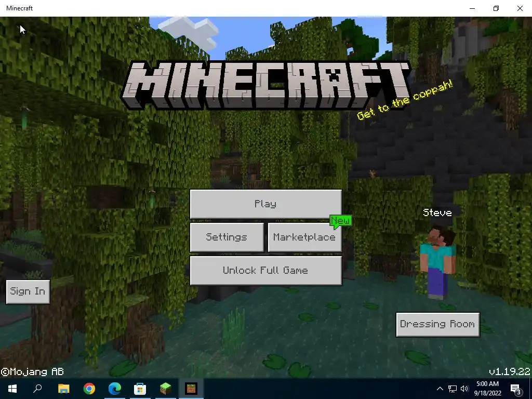
Task: Click the Steve name label
Action: tap(437, 212)
